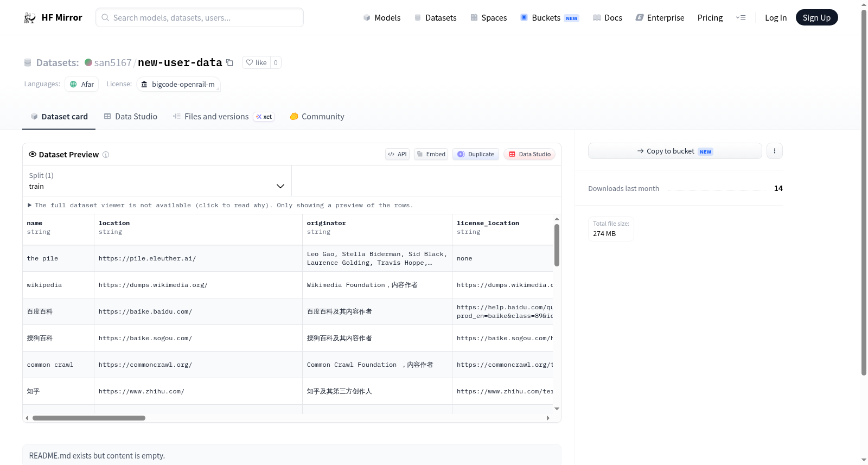Click the HF Mirror logo icon
This screenshot has height=465, width=868.
(30, 18)
